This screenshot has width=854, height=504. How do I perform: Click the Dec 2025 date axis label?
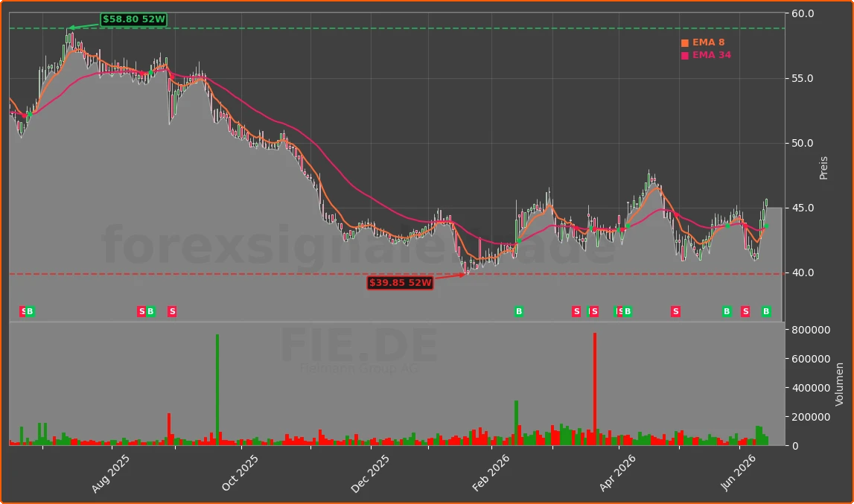(370, 473)
